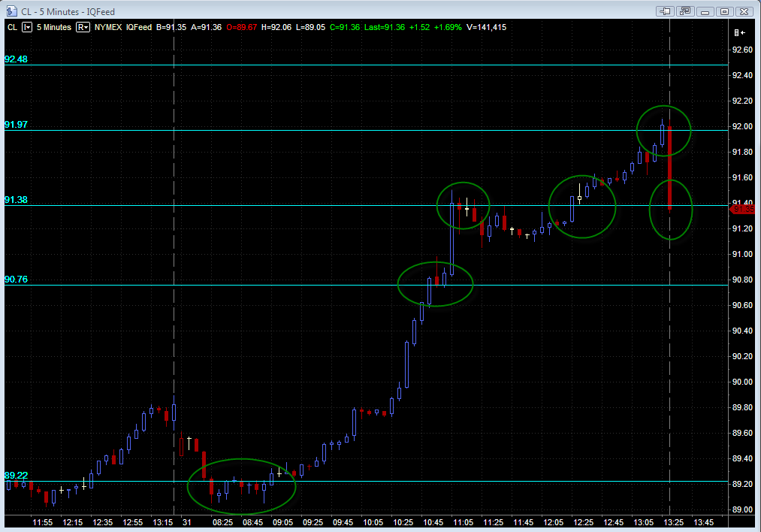The image size is (761, 532).
Task: Select the 89.22 horizontal level label
Action: 16,476
